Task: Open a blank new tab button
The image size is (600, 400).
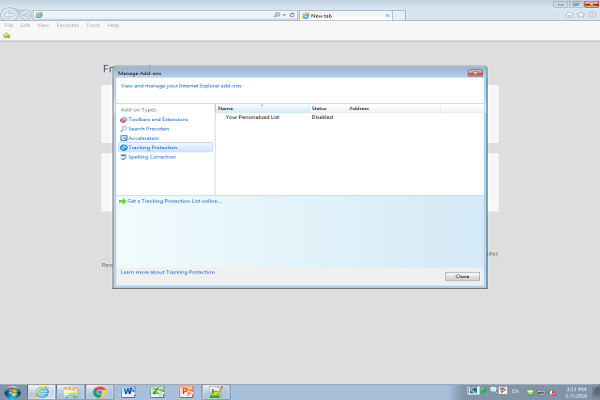Action: 399,16
